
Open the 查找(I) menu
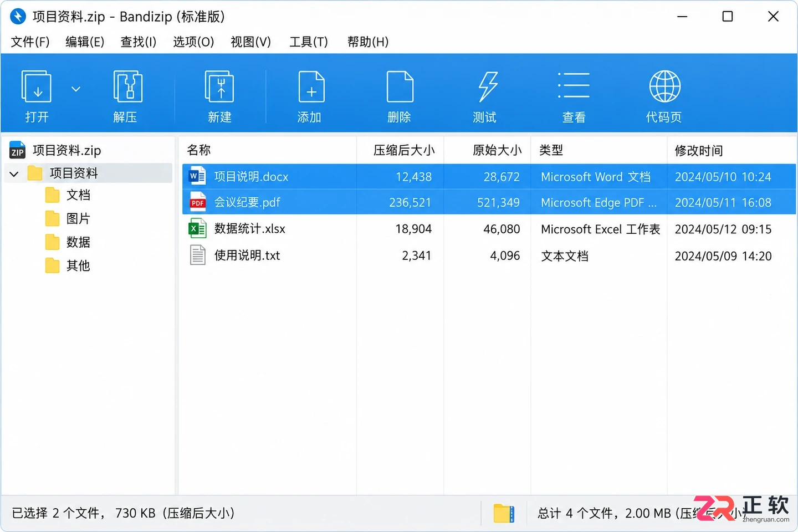pyautogui.click(x=139, y=42)
